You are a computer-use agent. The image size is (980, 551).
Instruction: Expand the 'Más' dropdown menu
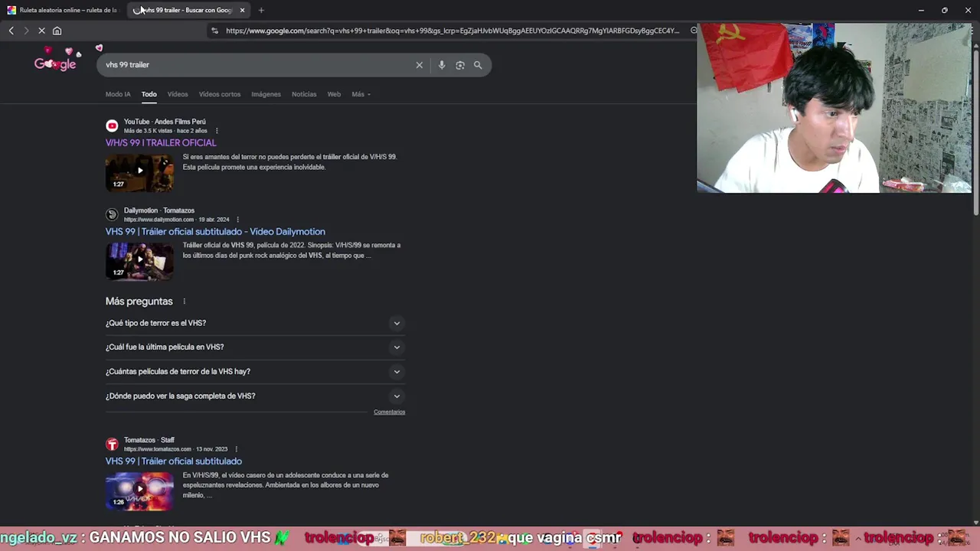pyautogui.click(x=361, y=94)
